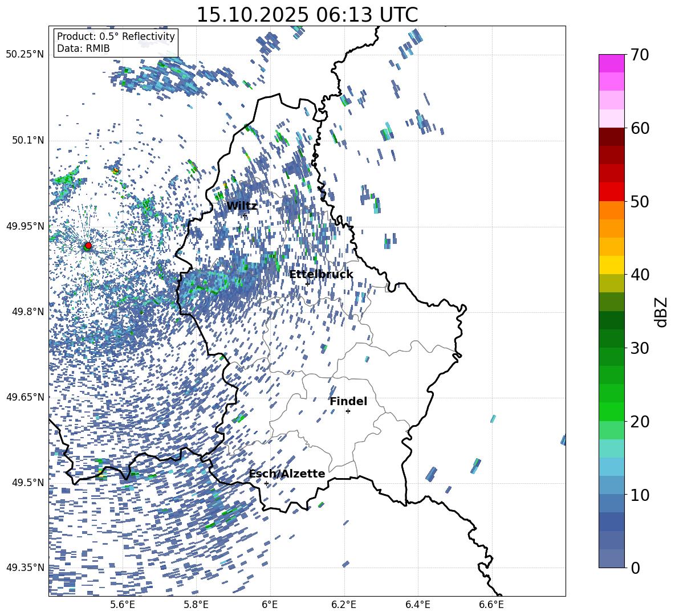Click the Wiltz city label
This screenshot has height=616, width=675.
click(x=242, y=206)
